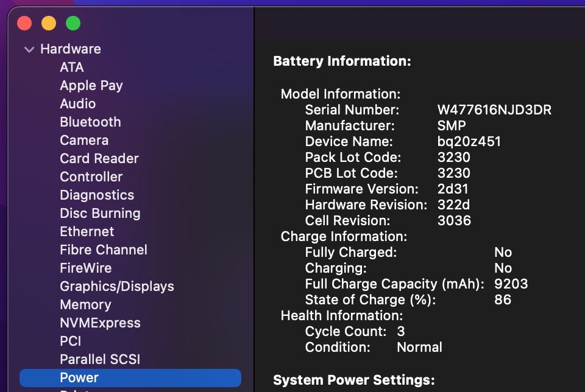Select ATA in the sidebar
The width and height of the screenshot is (585, 392).
click(x=72, y=68)
